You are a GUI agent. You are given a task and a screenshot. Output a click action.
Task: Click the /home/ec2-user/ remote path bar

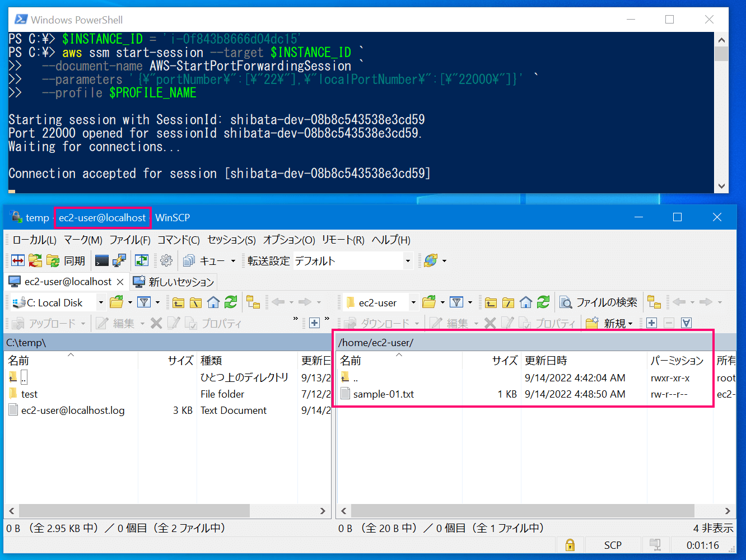[x=535, y=342]
